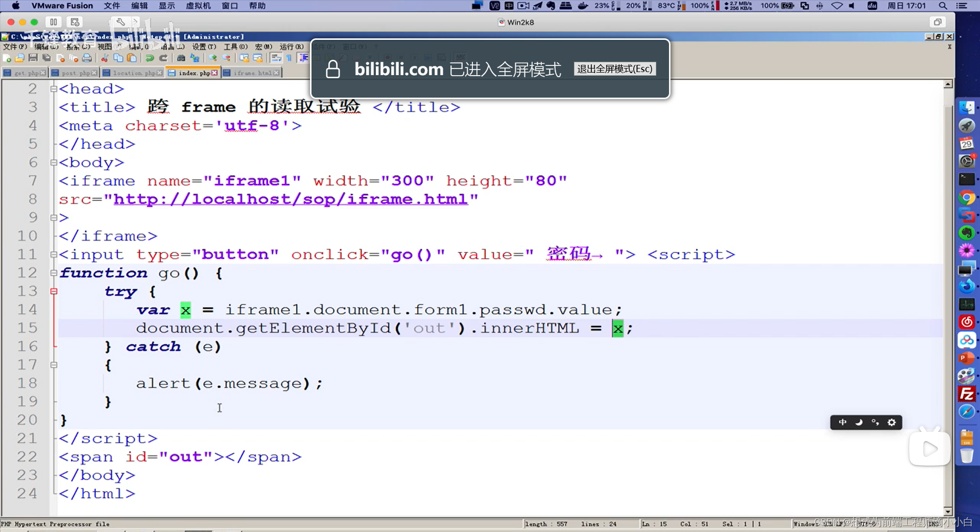
Task: Switch to location.php tab
Action: tap(132, 73)
